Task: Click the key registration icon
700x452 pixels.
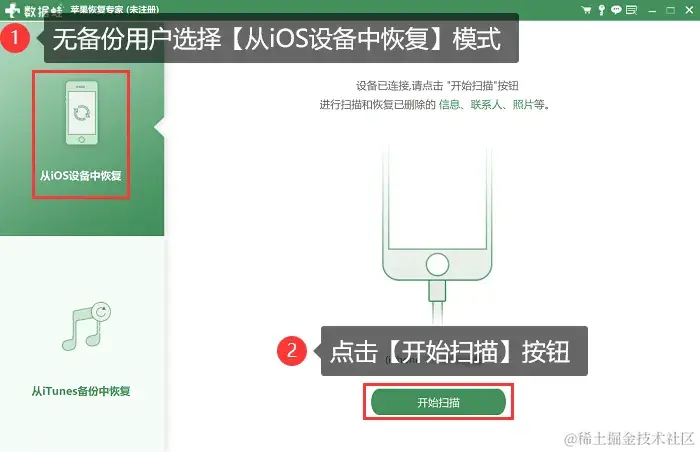Action: (601, 10)
